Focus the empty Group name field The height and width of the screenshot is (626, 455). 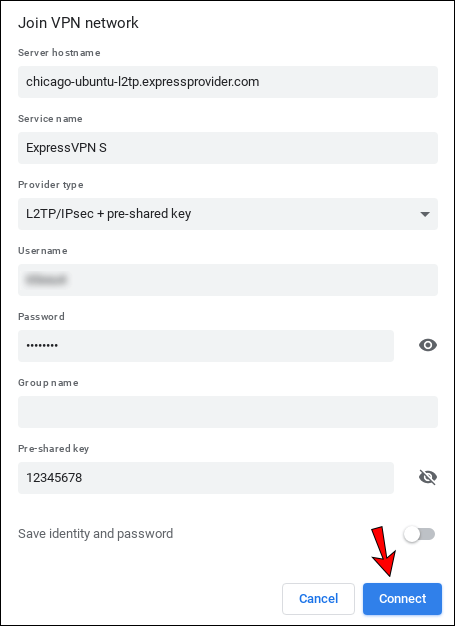(228, 412)
